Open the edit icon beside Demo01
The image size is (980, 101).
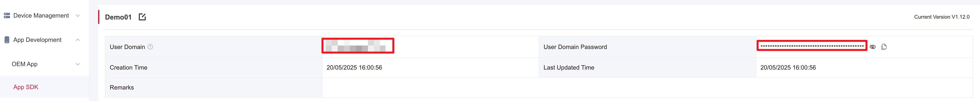142,17
